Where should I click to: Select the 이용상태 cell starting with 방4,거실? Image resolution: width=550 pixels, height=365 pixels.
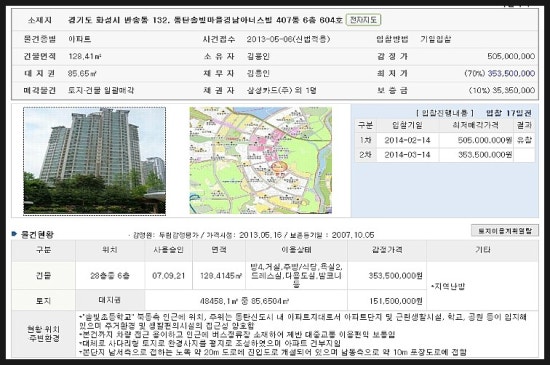coord(296,275)
